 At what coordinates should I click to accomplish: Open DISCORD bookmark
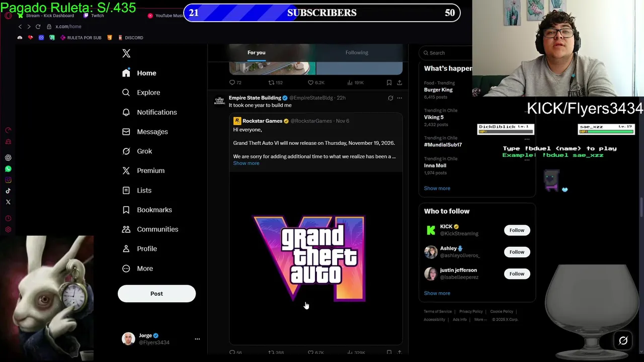pos(130,38)
